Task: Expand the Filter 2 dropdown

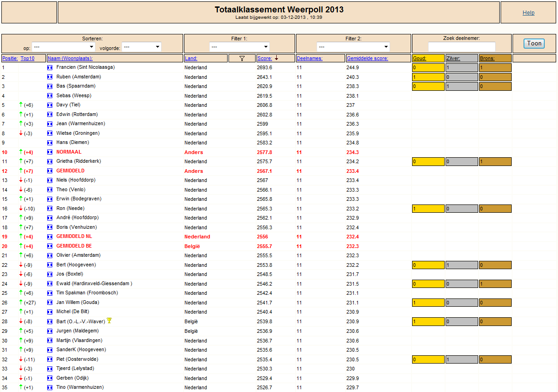Action: (x=353, y=47)
